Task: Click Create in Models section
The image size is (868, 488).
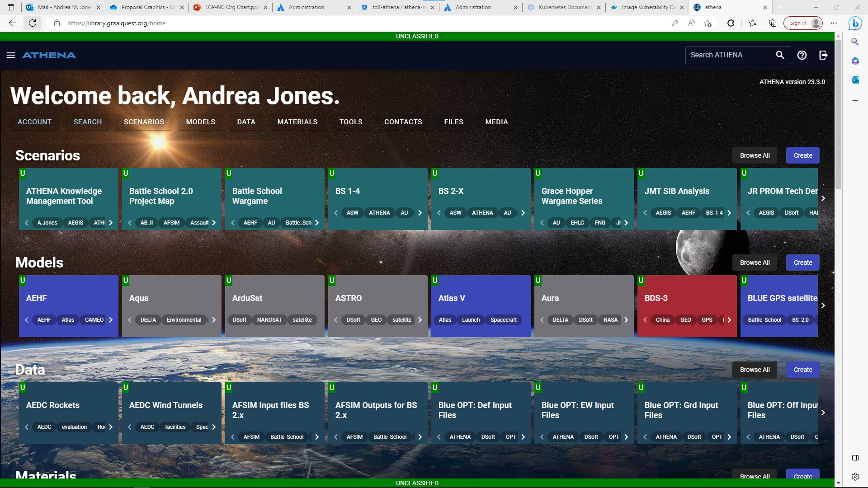Action: click(803, 263)
